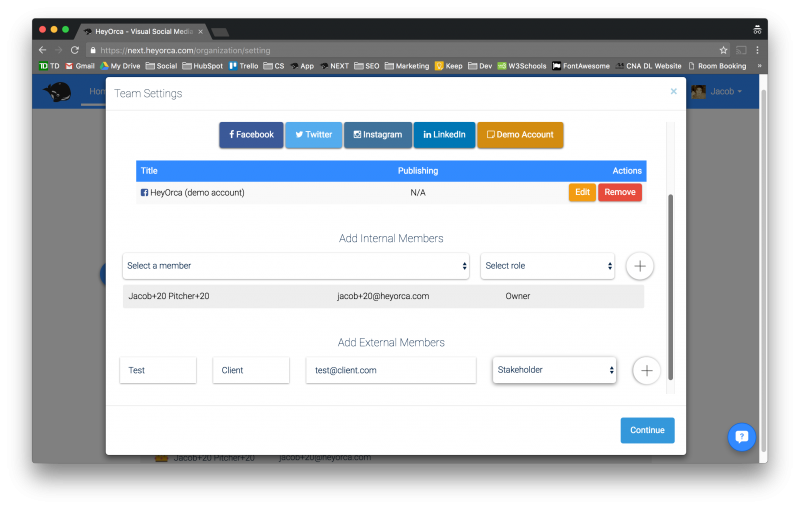Open the Jacob user menu
The image size is (800, 509).
[x=726, y=92]
